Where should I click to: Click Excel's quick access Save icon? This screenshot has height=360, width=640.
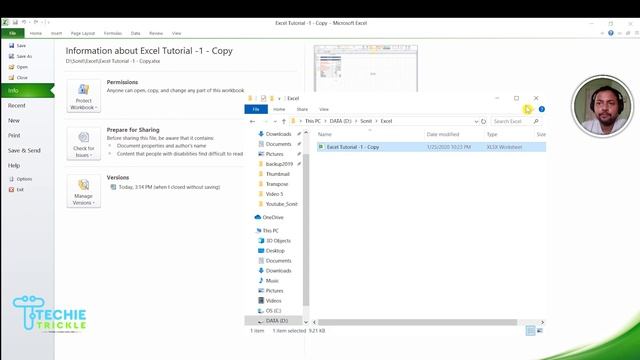point(15,22)
